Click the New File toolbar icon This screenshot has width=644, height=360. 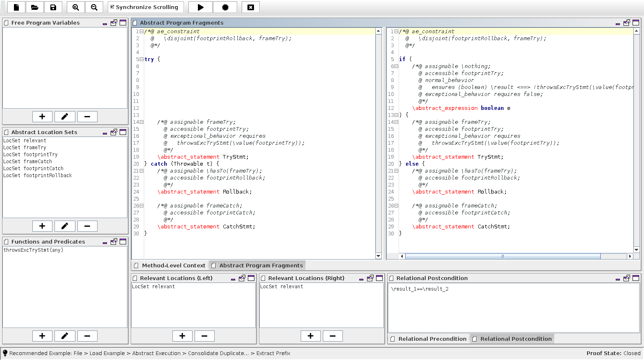pos(16,7)
